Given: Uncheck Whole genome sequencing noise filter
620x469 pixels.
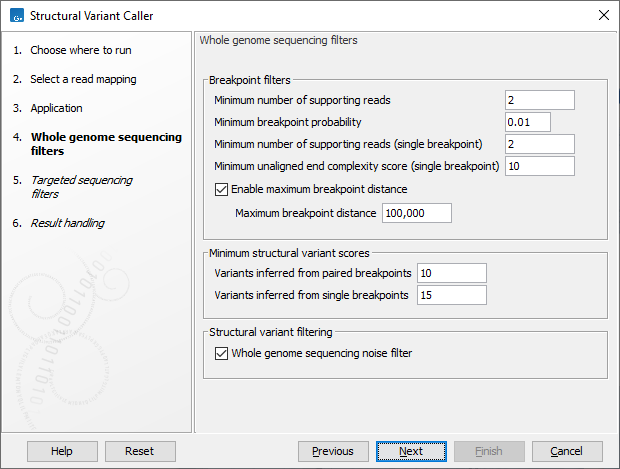Looking at the screenshot, I should pyautogui.click(x=222, y=353).
